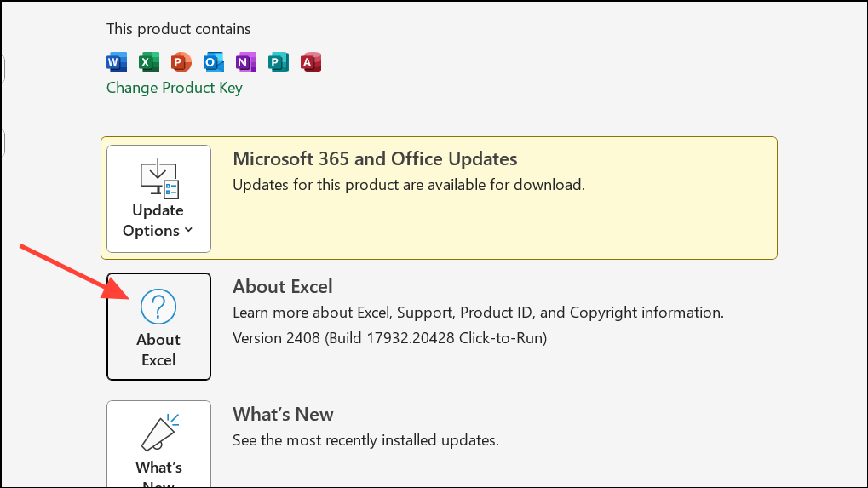Click the Access app icon
Image resolution: width=868 pixels, height=488 pixels.
point(311,62)
